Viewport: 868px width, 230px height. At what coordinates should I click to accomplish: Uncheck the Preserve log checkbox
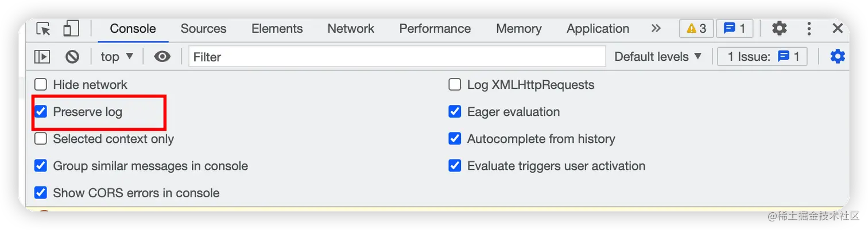[x=41, y=112]
